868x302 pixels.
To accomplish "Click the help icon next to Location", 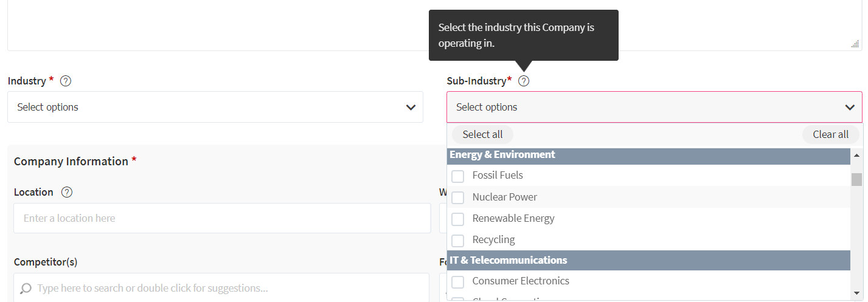I will [67, 192].
